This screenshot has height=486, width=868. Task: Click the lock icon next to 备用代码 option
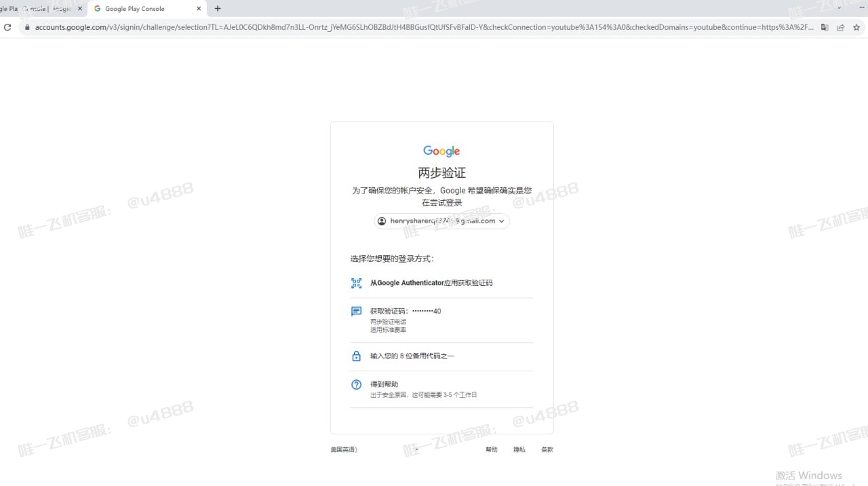click(356, 356)
